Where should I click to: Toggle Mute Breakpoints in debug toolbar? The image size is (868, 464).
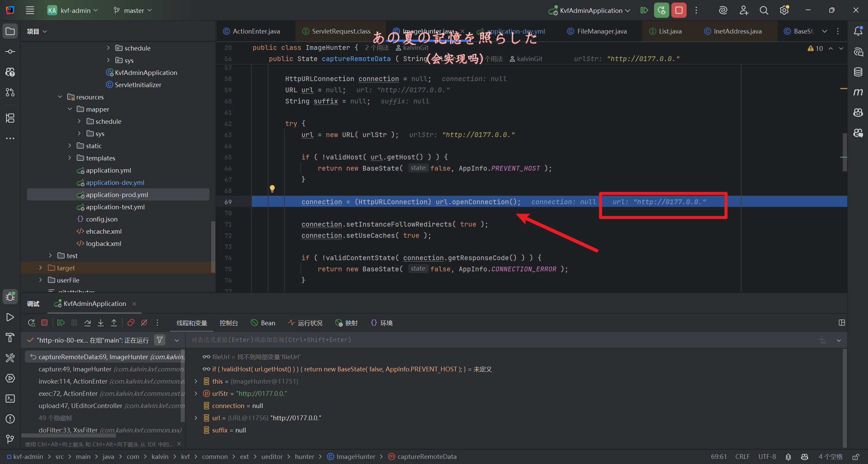pos(144,323)
